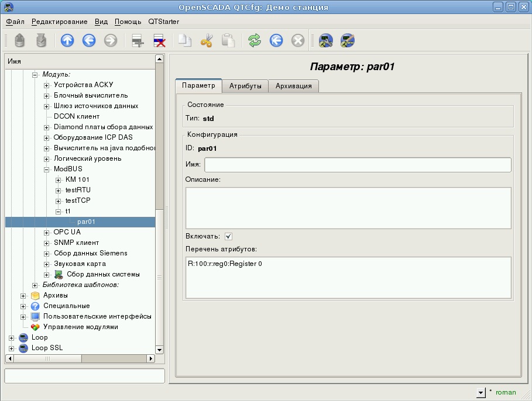Click the green Refresh arrows icon

pos(254,40)
